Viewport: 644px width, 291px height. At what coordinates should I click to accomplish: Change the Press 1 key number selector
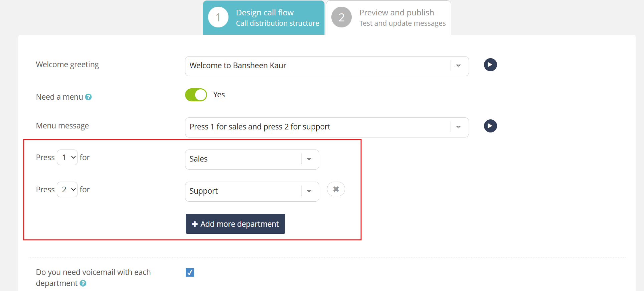[x=67, y=158]
